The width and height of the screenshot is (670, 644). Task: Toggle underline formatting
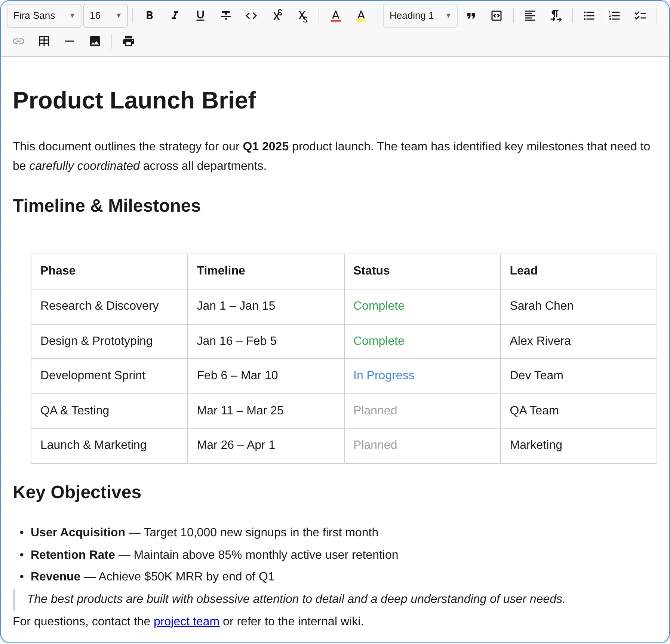click(200, 16)
